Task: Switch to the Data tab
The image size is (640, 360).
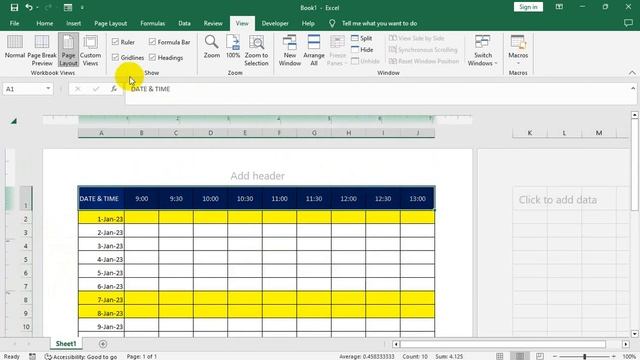Action: (x=184, y=23)
